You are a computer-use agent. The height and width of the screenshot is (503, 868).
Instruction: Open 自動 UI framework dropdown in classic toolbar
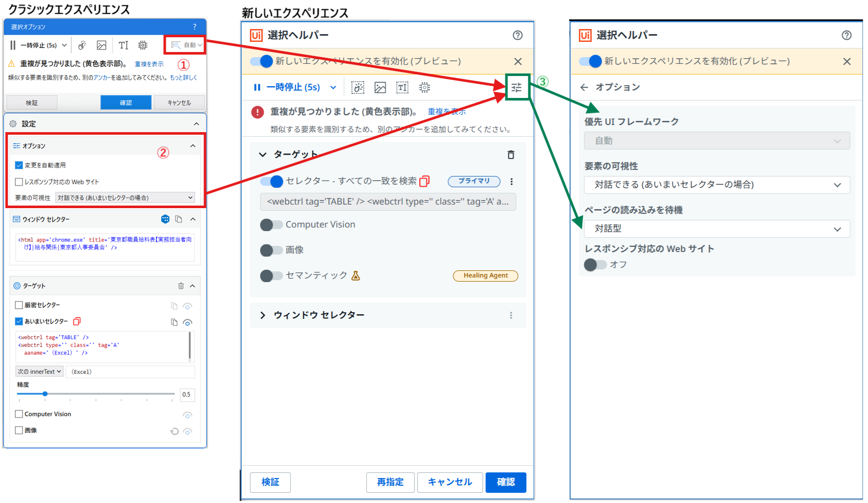186,45
